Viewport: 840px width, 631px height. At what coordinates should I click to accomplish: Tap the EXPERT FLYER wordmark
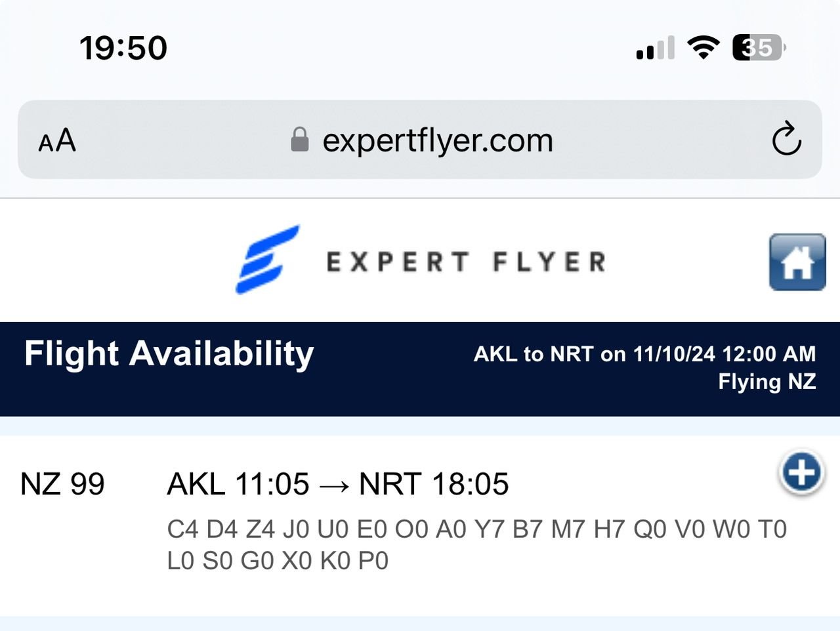tap(466, 262)
